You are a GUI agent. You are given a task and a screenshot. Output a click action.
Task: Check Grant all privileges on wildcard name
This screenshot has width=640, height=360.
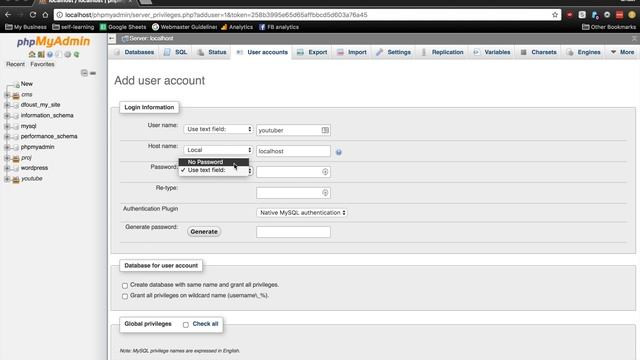click(x=125, y=296)
